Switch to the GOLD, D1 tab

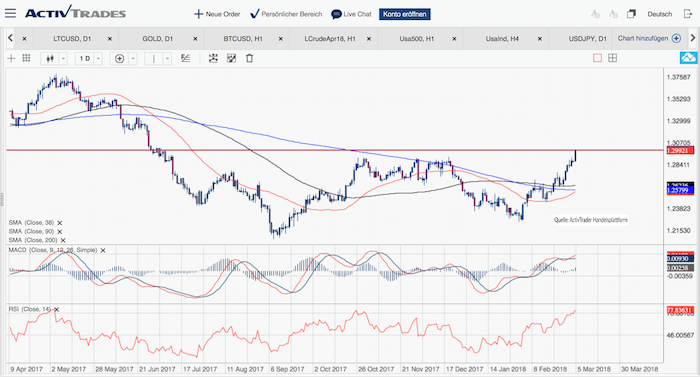(158, 39)
